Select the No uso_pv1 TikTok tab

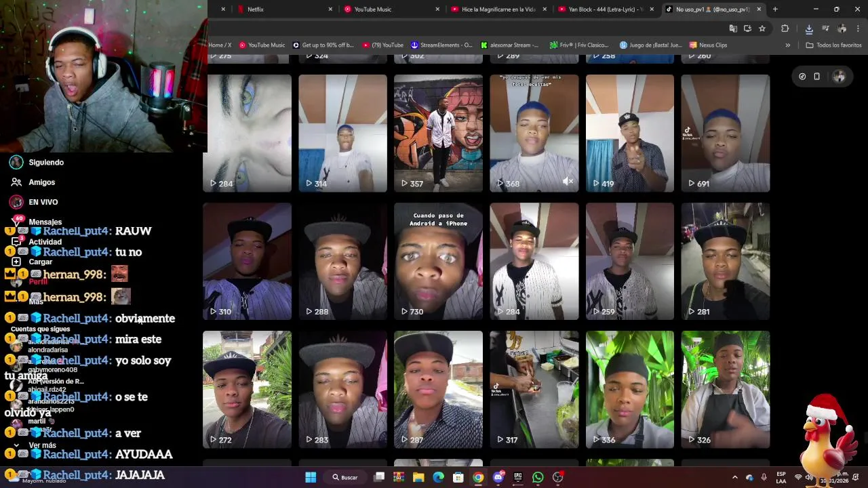(x=707, y=9)
